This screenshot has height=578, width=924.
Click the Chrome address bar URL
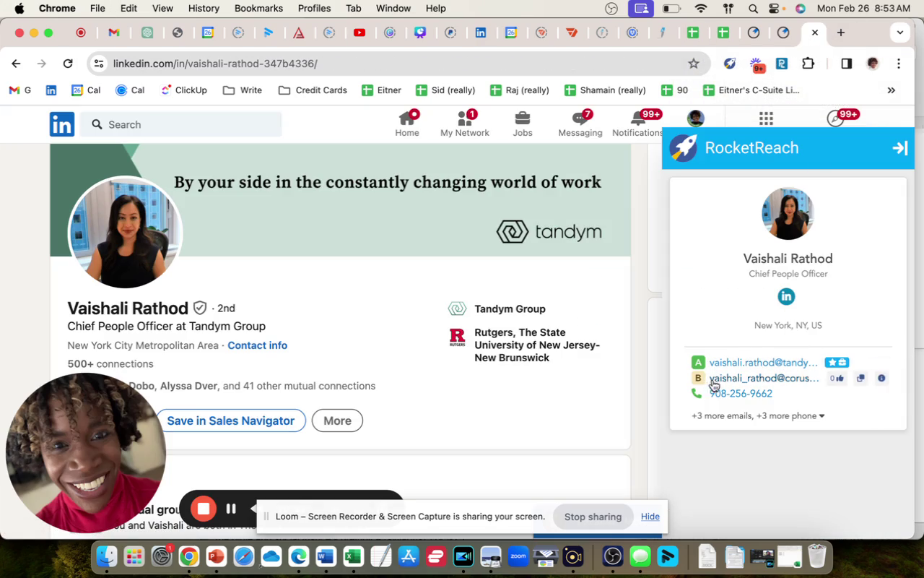tap(215, 64)
